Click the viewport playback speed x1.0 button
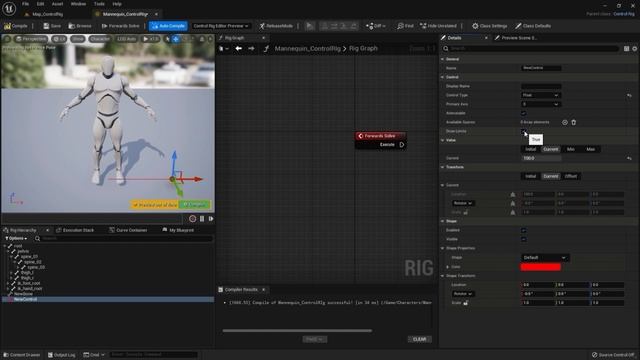Viewport: 640px width, 360px height. coord(150,39)
